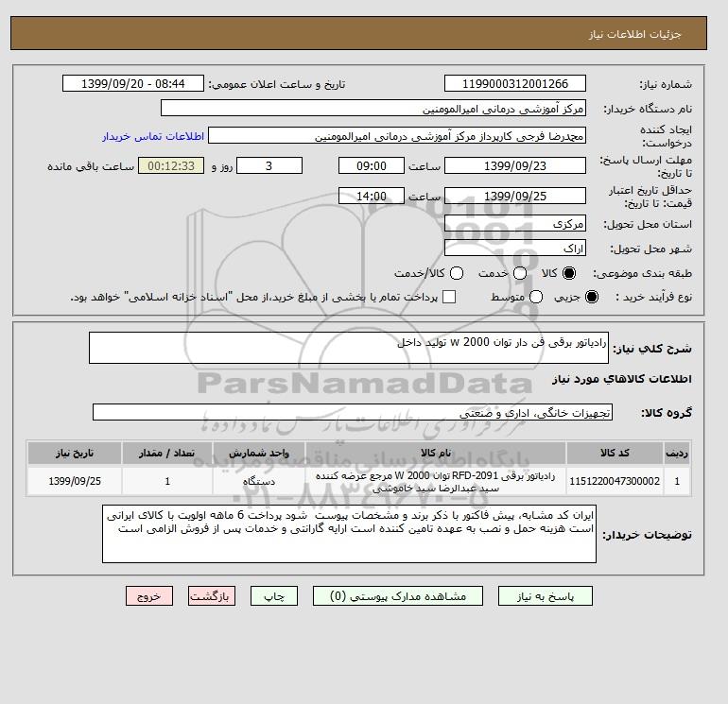
Task: Click the اطلاعات کالاهای مورد نیاز heading
Action: (x=622, y=379)
